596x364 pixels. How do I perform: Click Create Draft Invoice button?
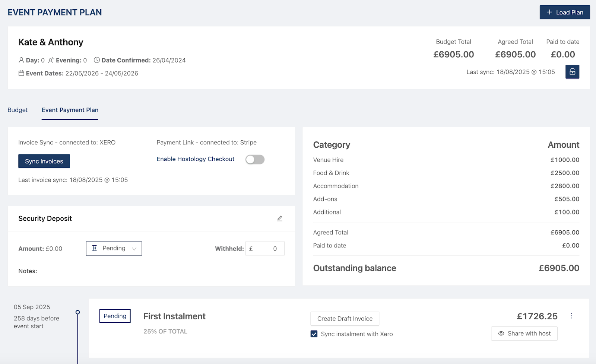click(x=345, y=319)
